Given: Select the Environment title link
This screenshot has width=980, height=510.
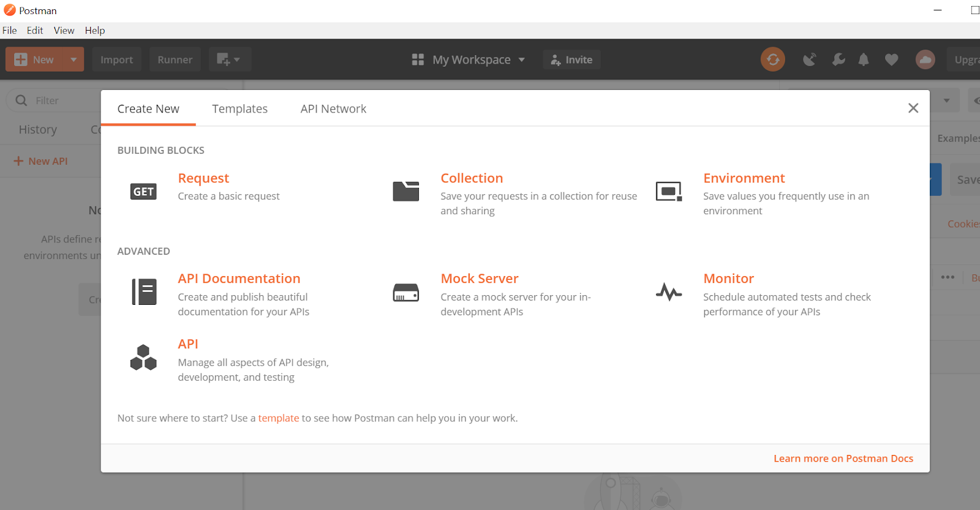Looking at the screenshot, I should click(x=744, y=178).
